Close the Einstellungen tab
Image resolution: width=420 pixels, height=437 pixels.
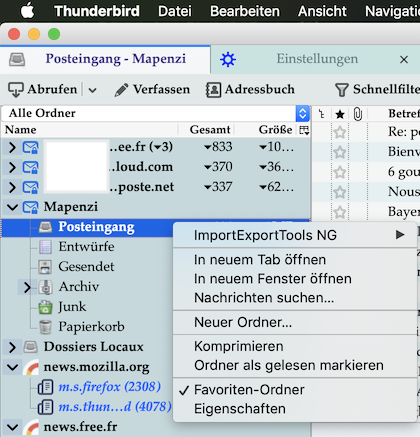(404, 60)
